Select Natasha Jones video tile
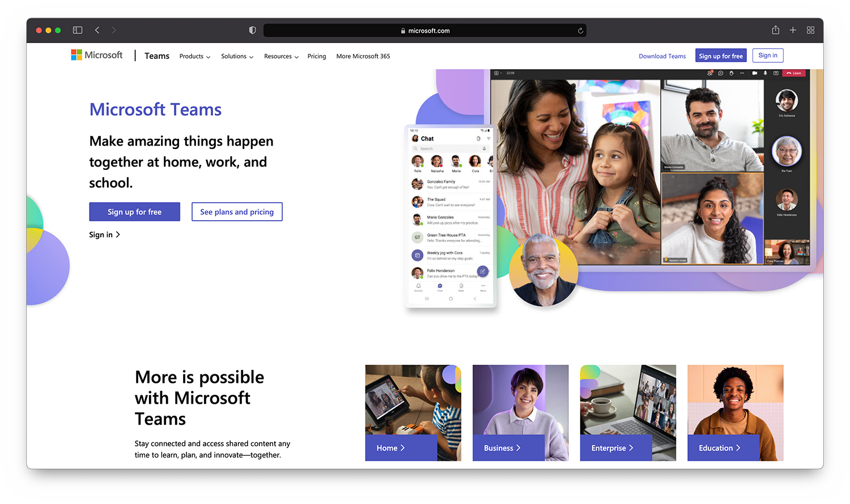850x504 pixels. (712, 218)
